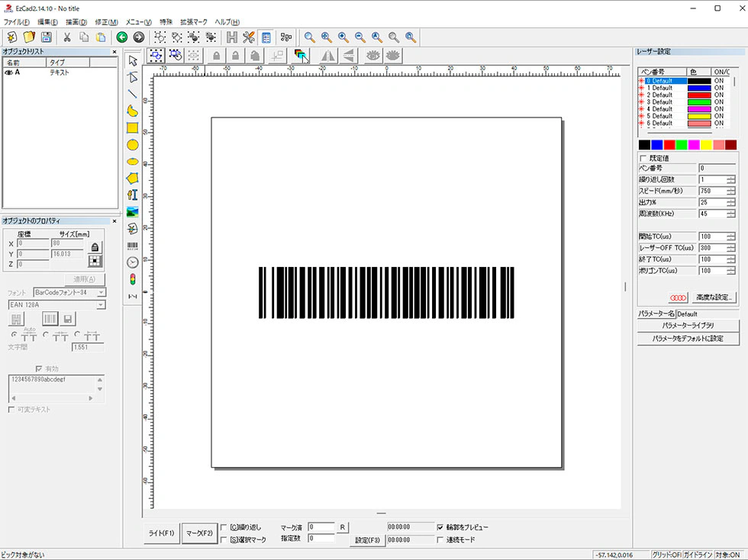Open the 修正(M) menu
Image resolution: width=748 pixels, height=560 pixels.
(106, 22)
